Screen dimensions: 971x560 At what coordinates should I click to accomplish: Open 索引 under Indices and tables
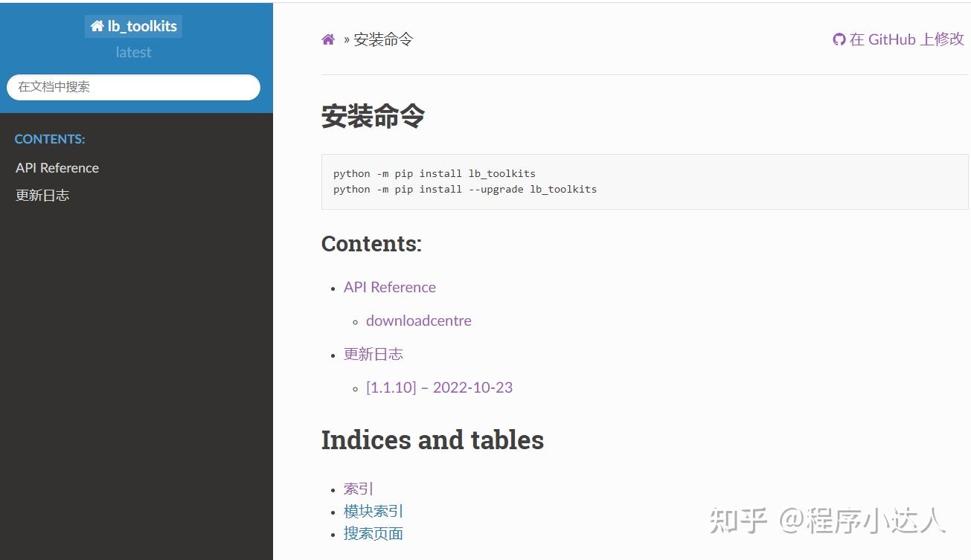(359, 489)
